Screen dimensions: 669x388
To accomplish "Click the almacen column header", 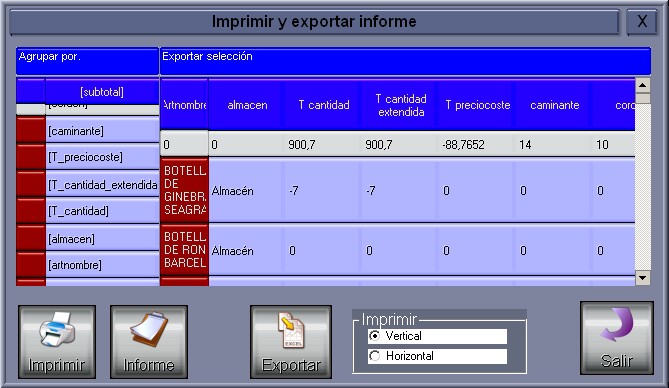I will (247, 105).
